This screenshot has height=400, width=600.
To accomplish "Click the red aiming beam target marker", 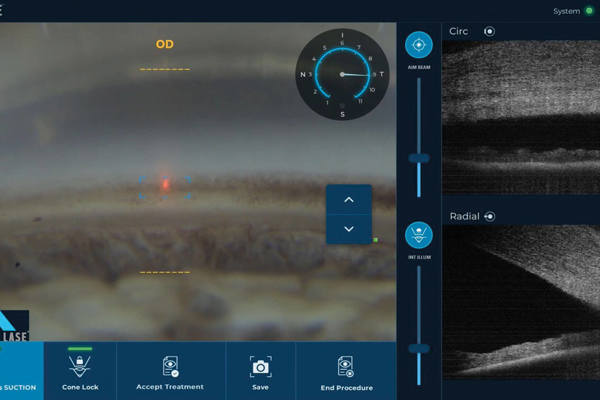I will tap(166, 184).
